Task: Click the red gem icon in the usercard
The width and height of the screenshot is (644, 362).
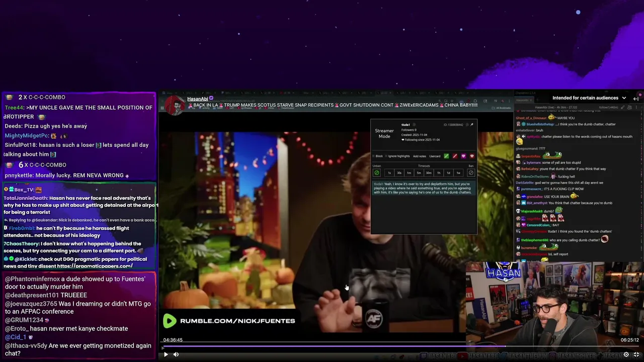Action: coord(472,156)
